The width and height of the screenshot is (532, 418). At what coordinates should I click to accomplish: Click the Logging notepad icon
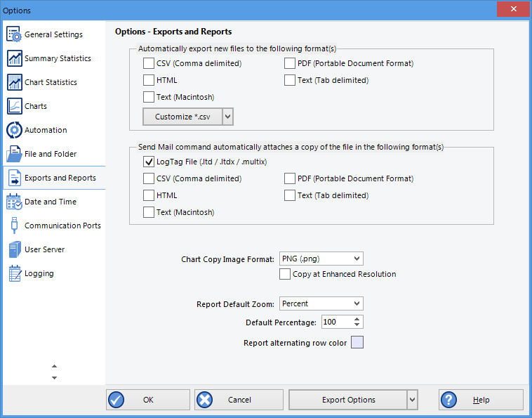point(14,273)
